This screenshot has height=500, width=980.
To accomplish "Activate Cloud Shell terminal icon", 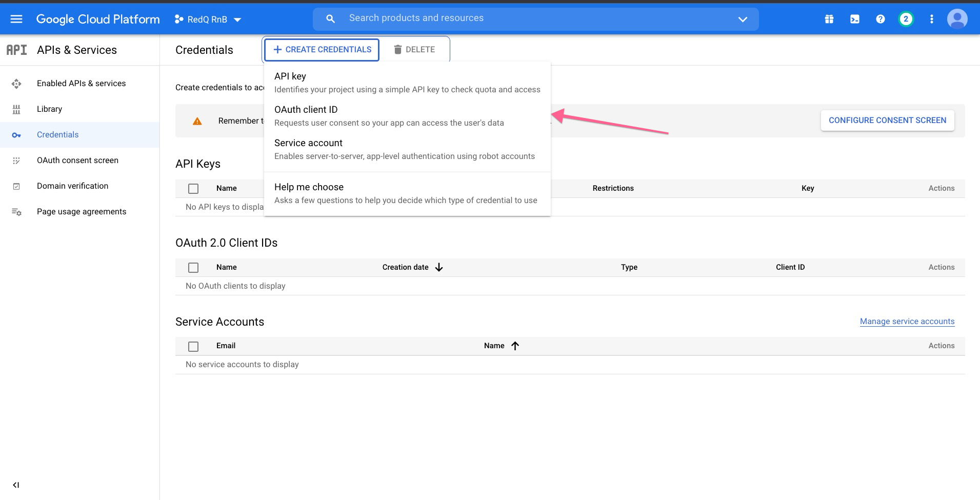I will (854, 19).
